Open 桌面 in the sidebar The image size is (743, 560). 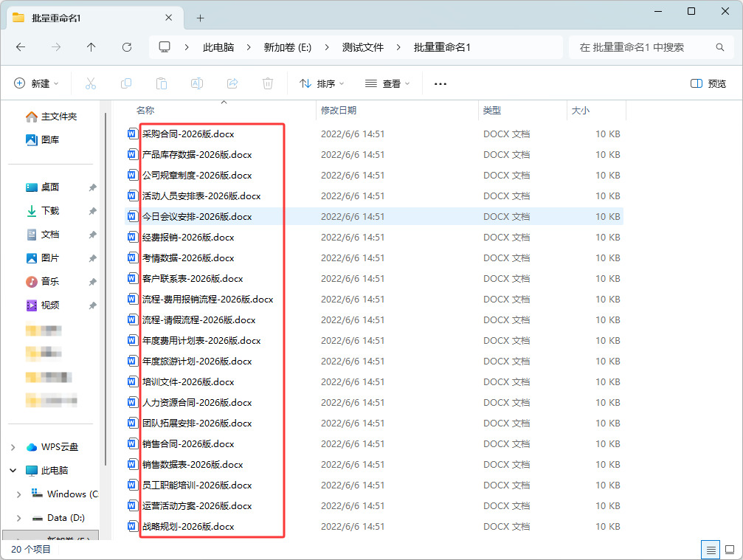point(43,187)
